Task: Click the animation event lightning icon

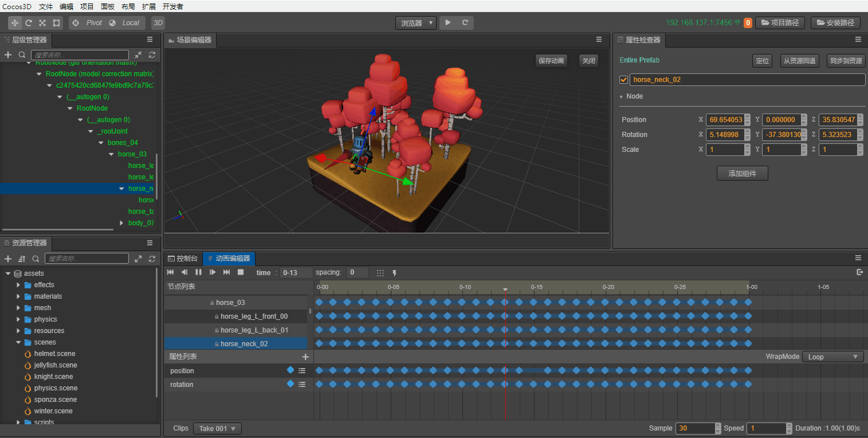Action: pyautogui.click(x=394, y=273)
